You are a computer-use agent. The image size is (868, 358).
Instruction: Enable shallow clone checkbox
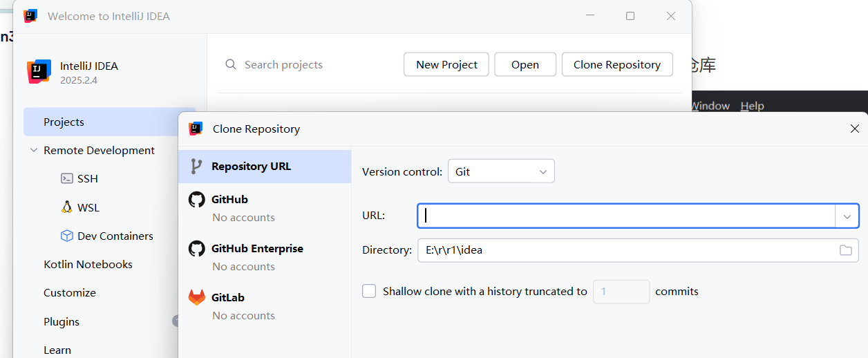pos(369,291)
